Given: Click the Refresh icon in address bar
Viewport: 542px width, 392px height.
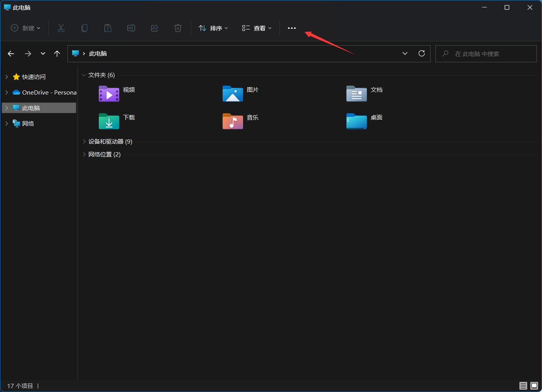Looking at the screenshot, I should pyautogui.click(x=421, y=54).
